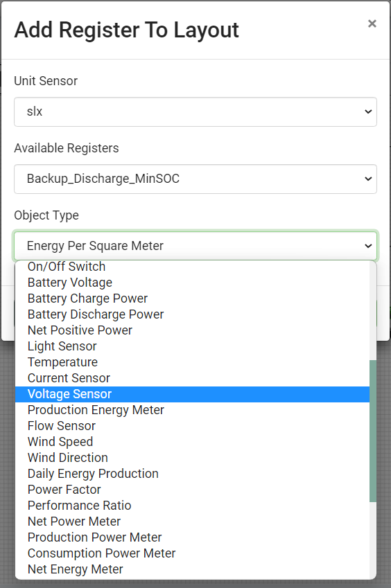This screenshot has height=588, width=391.
Task: Select Battery Discharge Power
Action: pyautogui.click(x=193, y=314)
